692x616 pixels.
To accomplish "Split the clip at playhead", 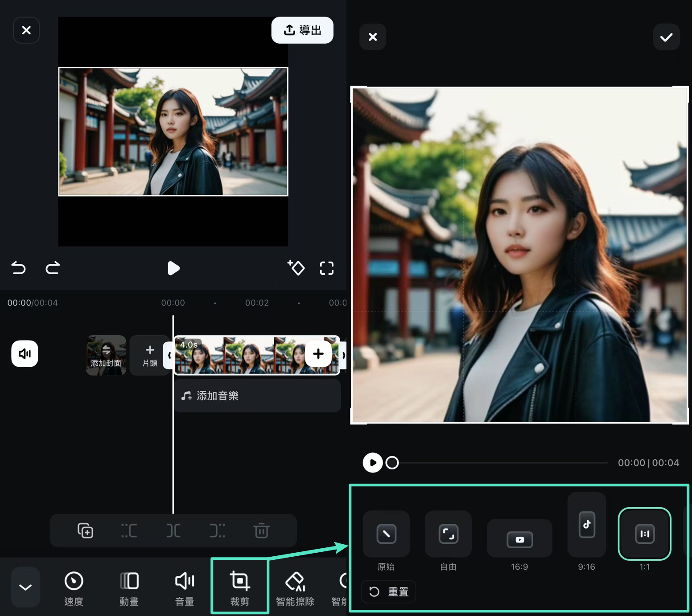I will (x=173, y=531).
